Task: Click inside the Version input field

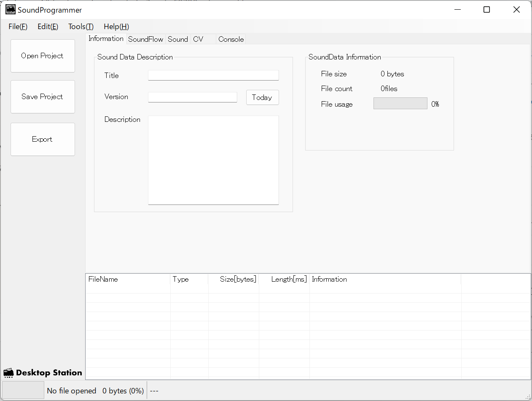Action: (192, 97)
